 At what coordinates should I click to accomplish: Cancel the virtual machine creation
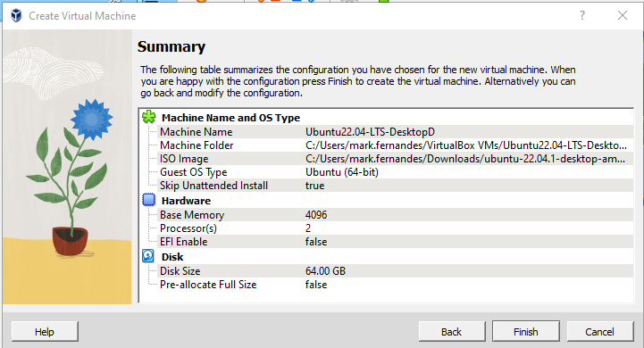pyautogui.click(x=599, y=332)
